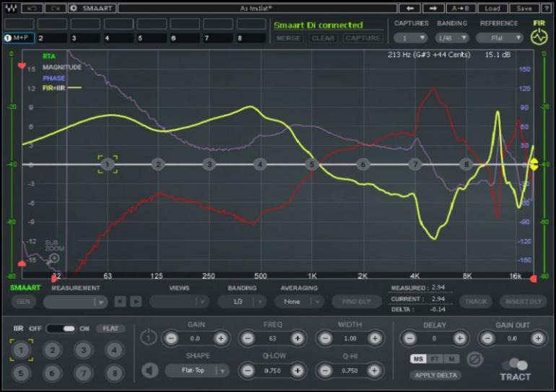
Task: Click the Sub Zoom magnifier icon
Action: (x=54, y=258)
